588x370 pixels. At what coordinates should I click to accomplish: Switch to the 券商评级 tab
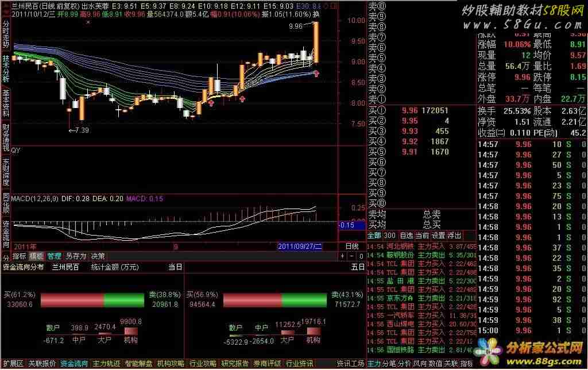[x=268, y=364]
